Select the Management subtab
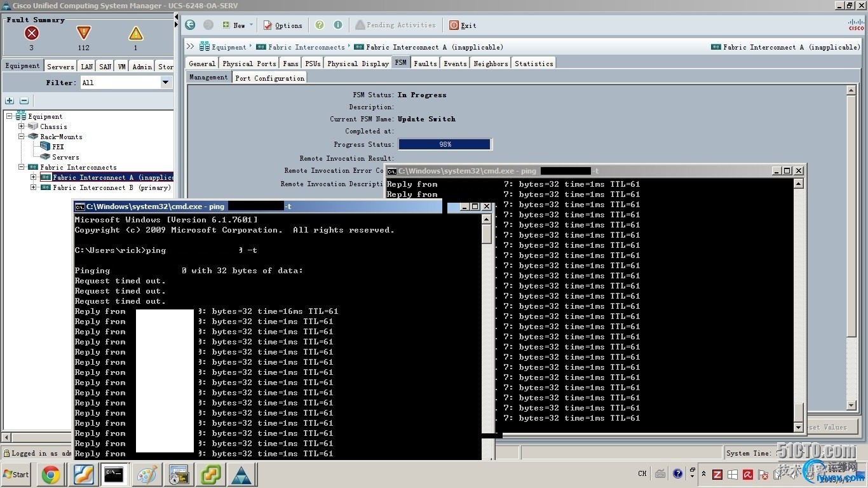This screenshot has height=488, width=868. 208,78
